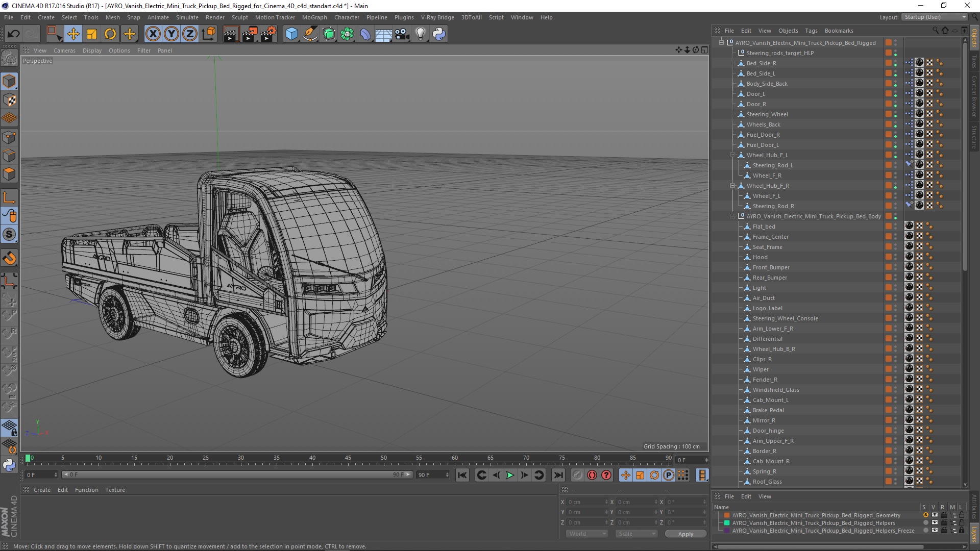Click the Floor environment icon
The height and width of the screenshot is (551, 980).
pos(383,34)
